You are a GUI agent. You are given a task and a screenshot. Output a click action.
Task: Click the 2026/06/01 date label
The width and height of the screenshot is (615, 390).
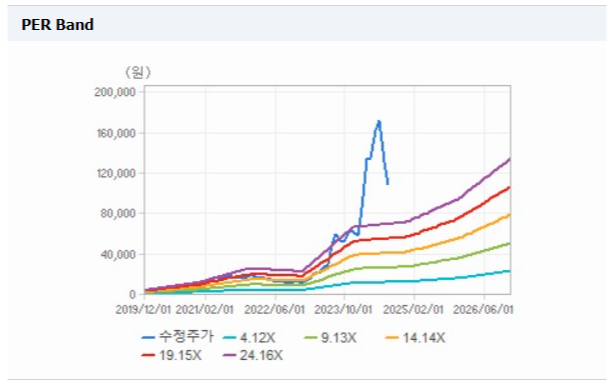click(483, 310)
